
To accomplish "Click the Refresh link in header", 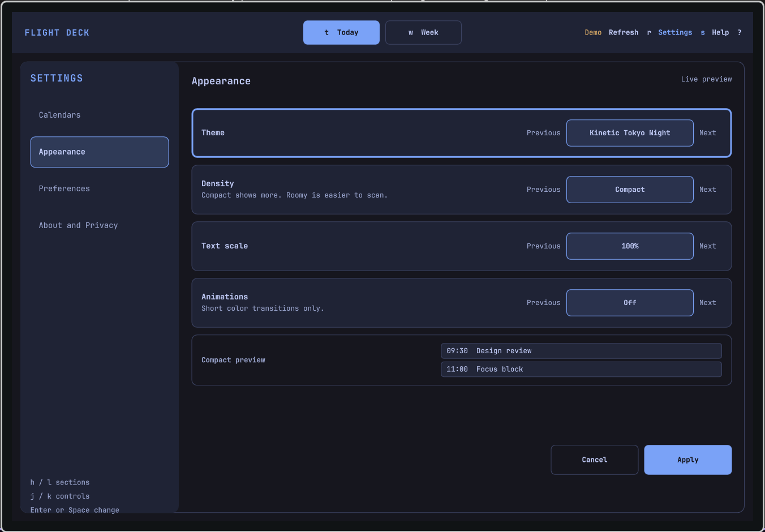I will pyautogui.click(x=624, y=32).
